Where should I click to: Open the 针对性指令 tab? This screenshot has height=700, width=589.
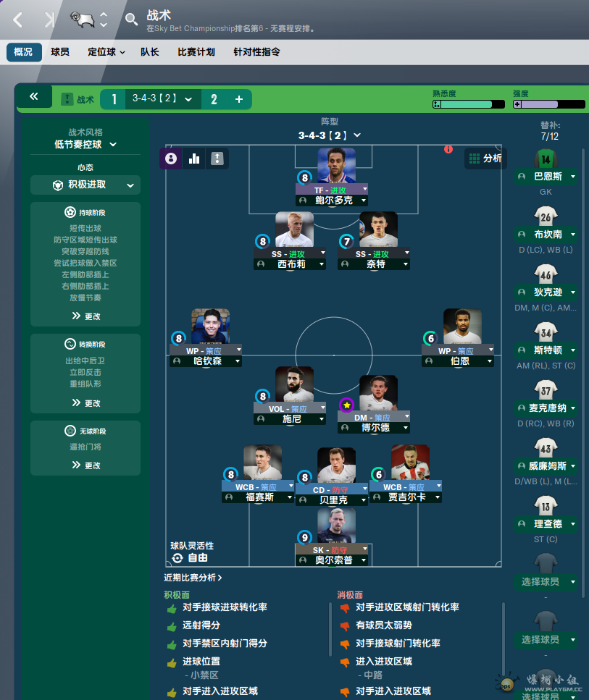[256, 52]
